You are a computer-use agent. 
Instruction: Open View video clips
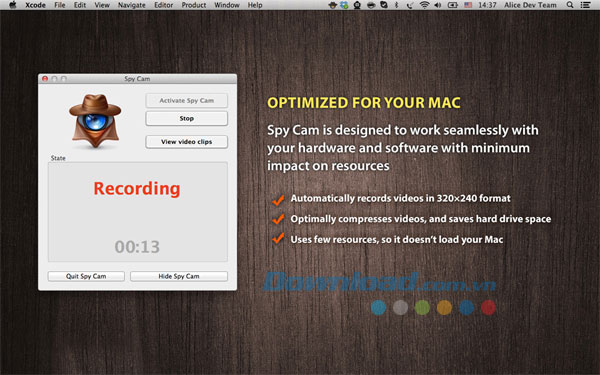coord(186,142)
